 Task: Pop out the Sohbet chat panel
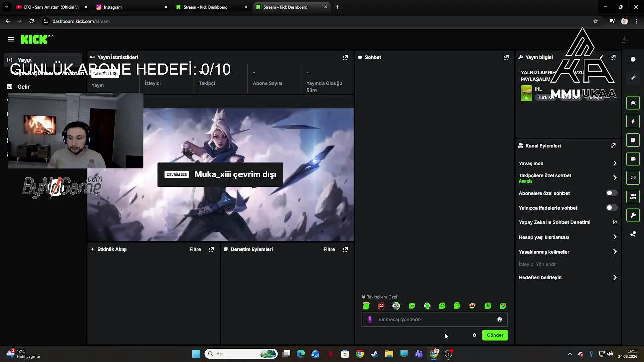pos(506,57)
